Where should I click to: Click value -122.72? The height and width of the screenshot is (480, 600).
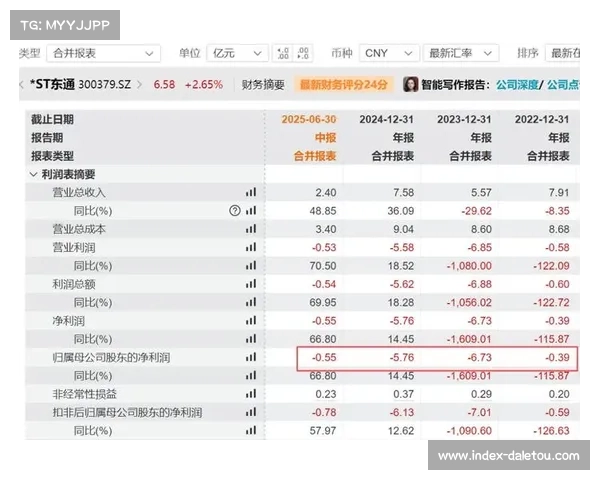click(551, 302)
